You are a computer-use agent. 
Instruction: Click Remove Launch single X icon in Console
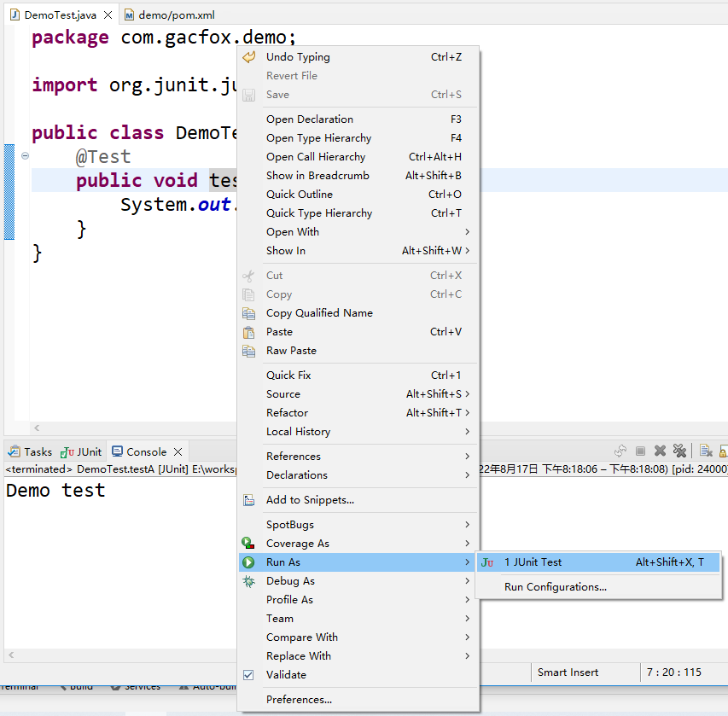point(660,451)
